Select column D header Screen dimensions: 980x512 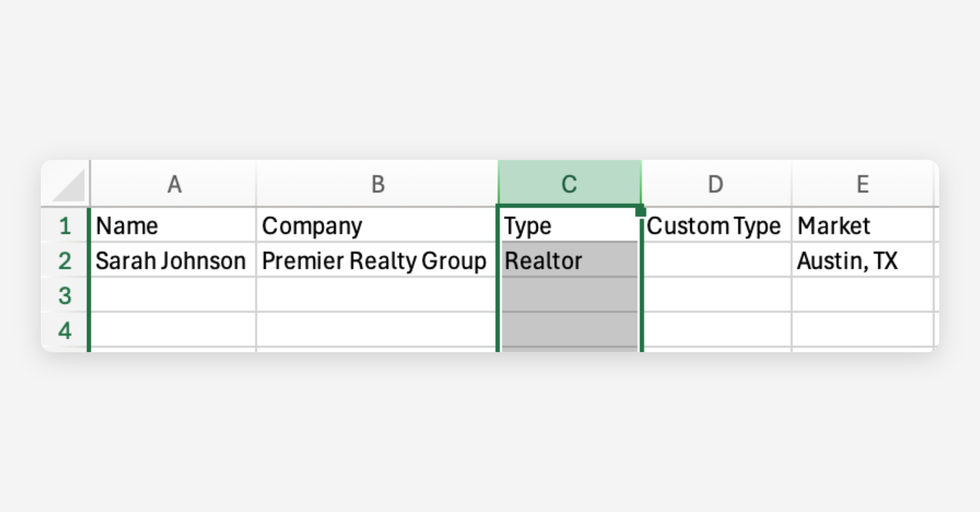click(715, 184)
